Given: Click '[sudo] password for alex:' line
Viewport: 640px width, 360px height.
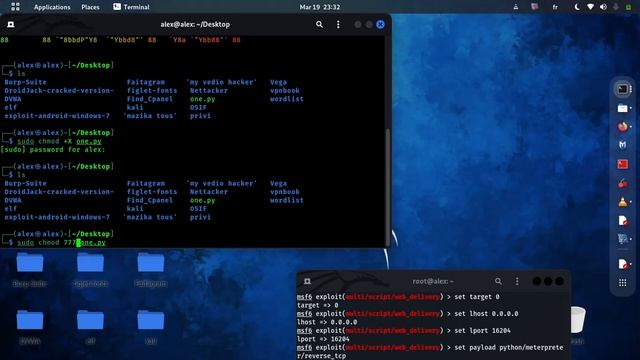Looking at the screenshot, I should tap(53, 150).
